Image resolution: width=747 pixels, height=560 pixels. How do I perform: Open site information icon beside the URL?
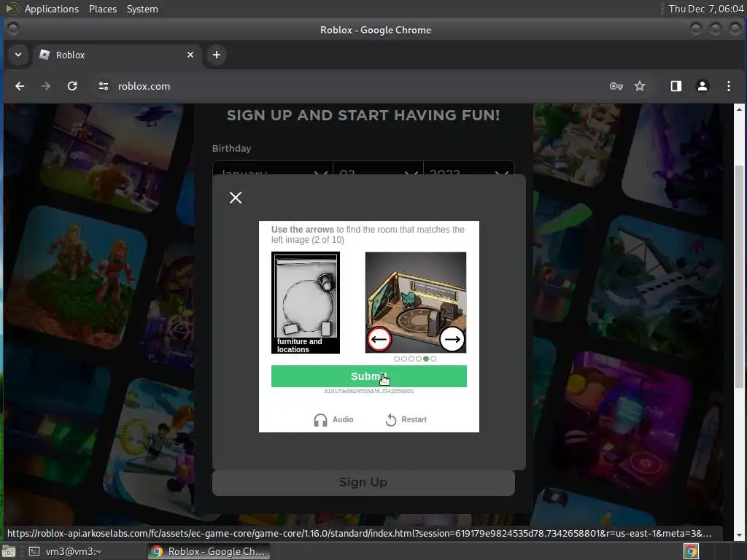104,86
